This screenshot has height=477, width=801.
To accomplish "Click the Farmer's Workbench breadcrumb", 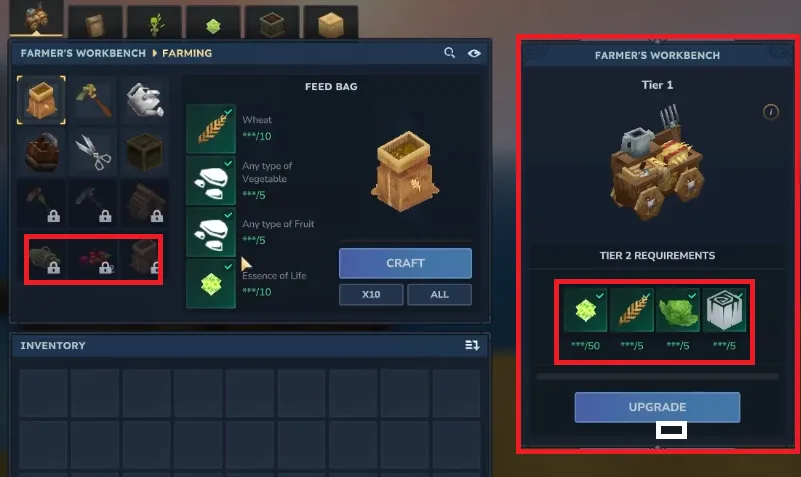I will click(x=83, y=53).
